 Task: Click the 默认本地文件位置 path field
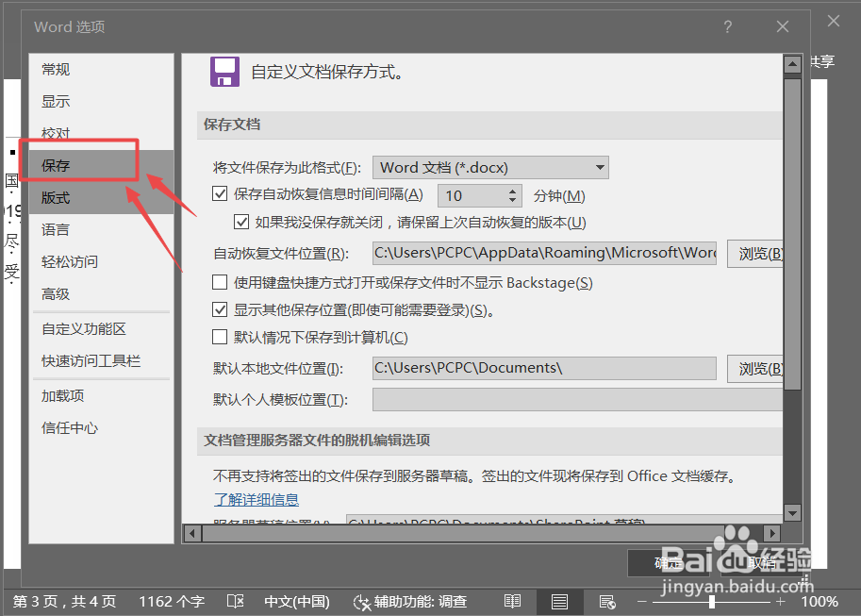point(544,368)
